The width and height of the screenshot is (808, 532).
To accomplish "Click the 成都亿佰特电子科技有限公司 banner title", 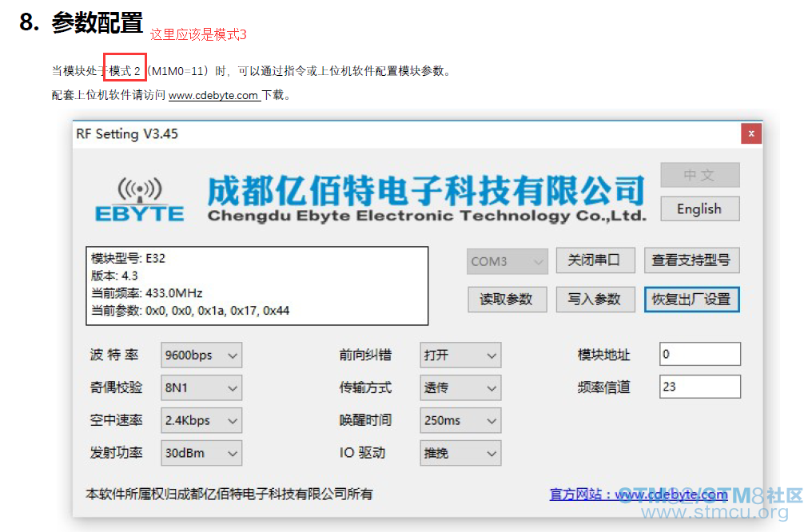I will [x=426, y=189].
